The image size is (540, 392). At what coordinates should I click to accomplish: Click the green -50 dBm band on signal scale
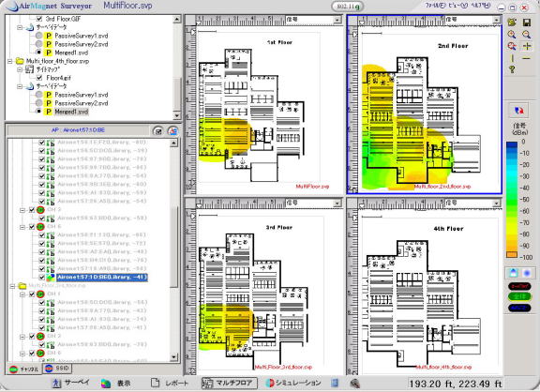[512, 200]
